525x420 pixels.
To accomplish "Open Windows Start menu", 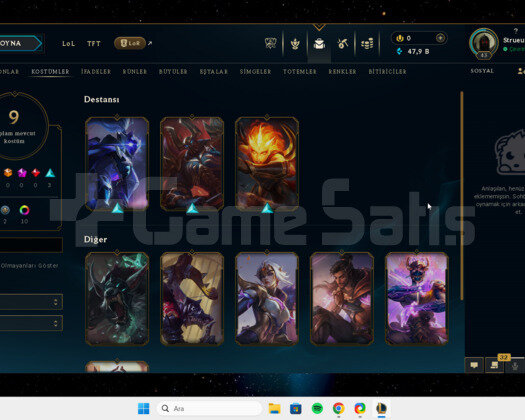I will point(144,408).
